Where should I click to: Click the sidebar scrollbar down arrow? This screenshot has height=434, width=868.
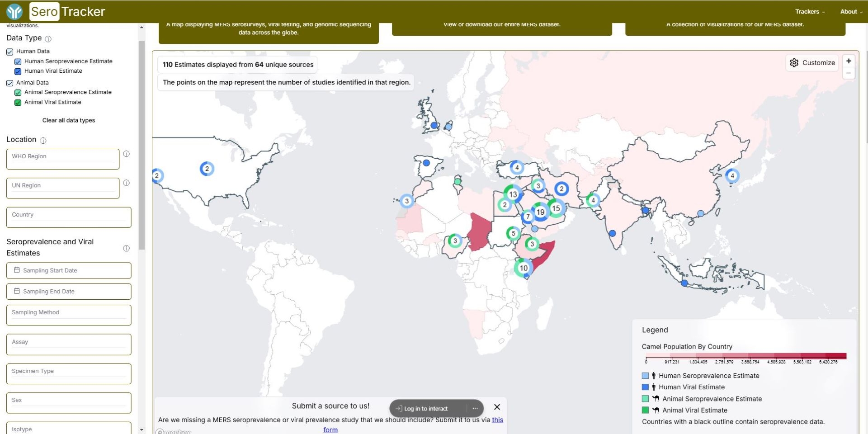[x=142, y=430]
